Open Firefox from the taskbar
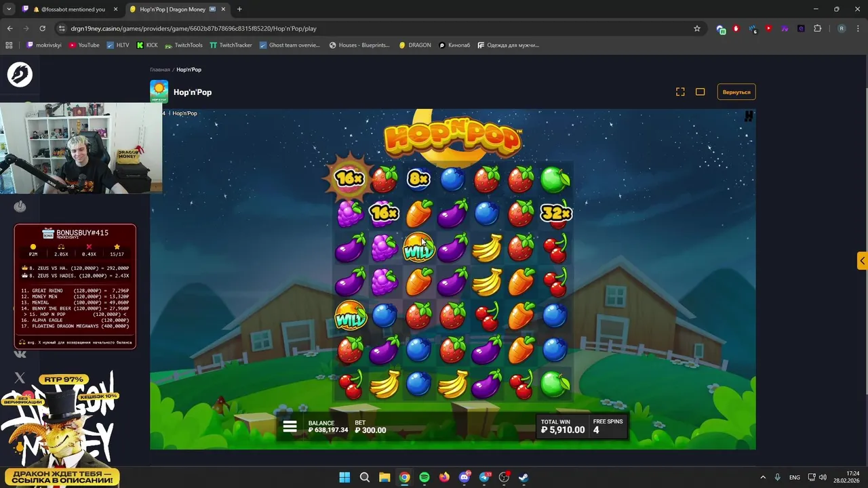868x488 pixels. coord(444,477)
